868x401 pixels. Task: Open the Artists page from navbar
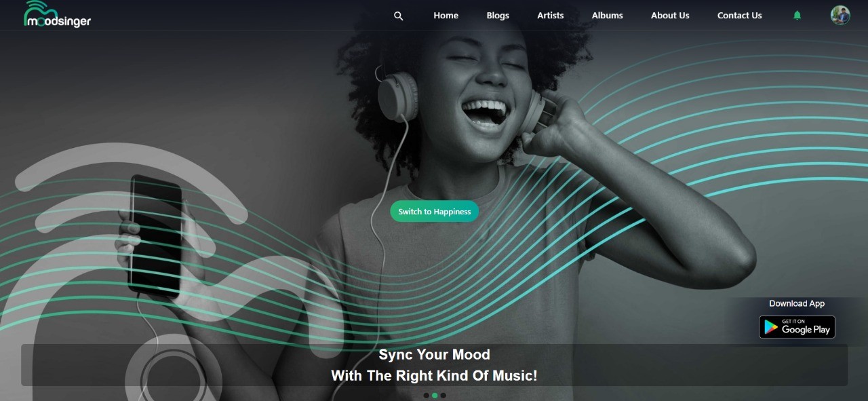pos(551,16)
